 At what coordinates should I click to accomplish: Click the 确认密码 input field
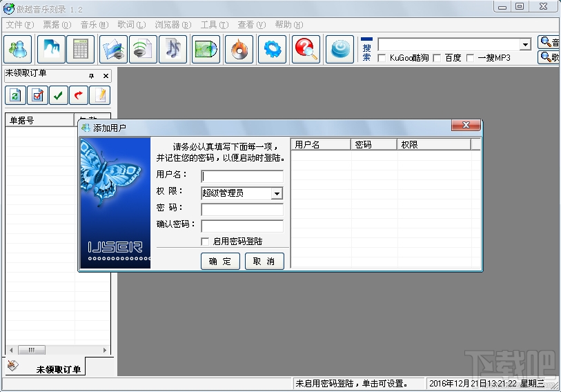tap(242, 226)
